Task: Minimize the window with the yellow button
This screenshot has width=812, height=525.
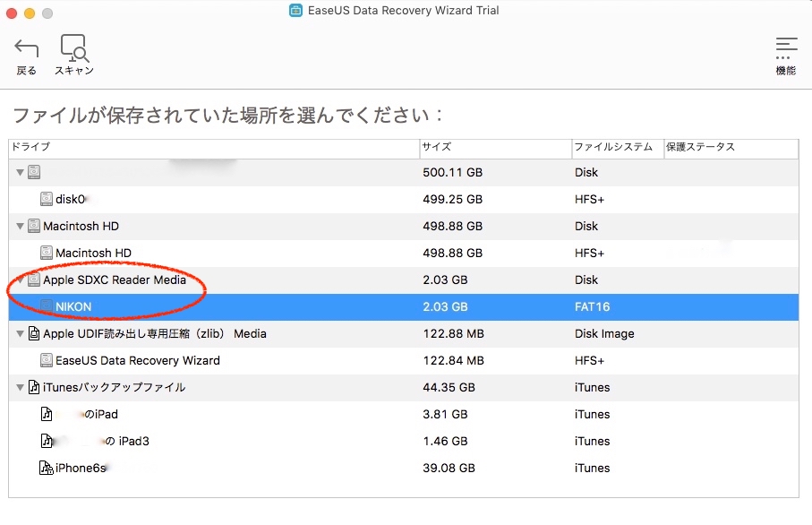Action: (30, 13)
